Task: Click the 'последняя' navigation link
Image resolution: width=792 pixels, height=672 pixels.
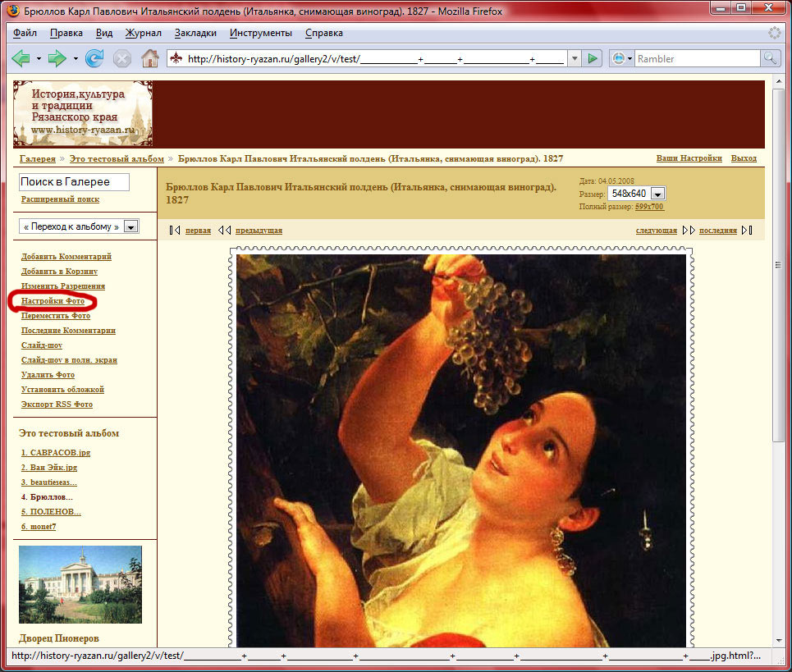Action: click(718, 231)
